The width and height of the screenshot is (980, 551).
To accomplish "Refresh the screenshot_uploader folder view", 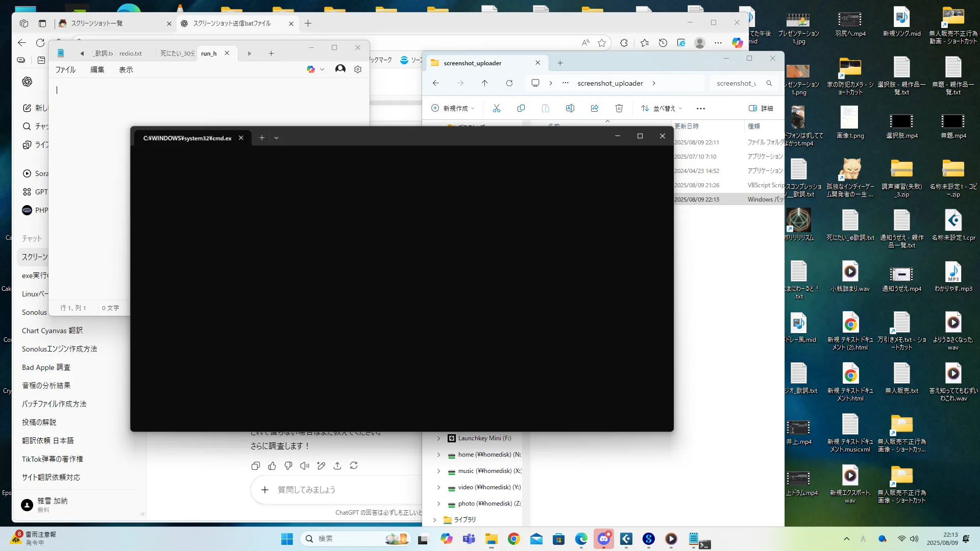I will click(509, 83).
